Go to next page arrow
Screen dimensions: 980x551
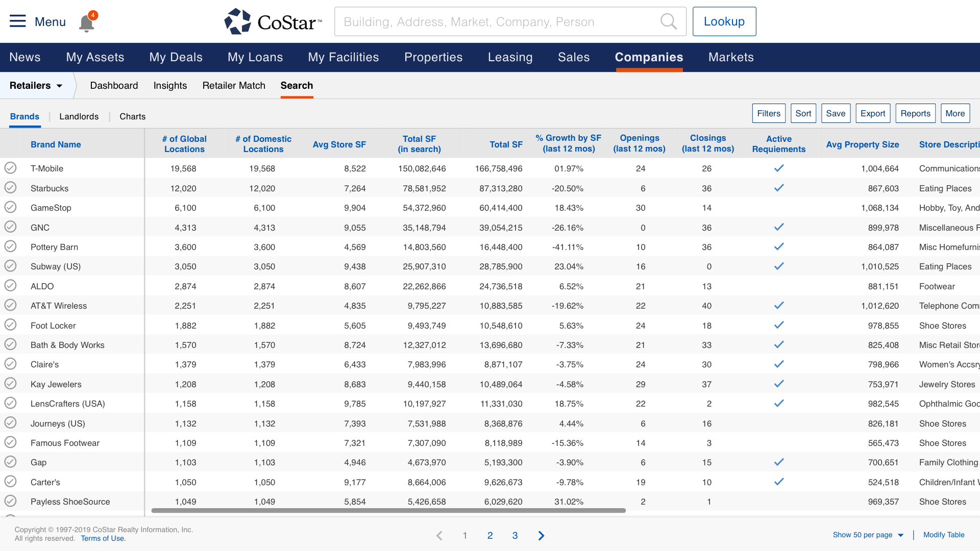pyautogui.click(x=542, y=535)
